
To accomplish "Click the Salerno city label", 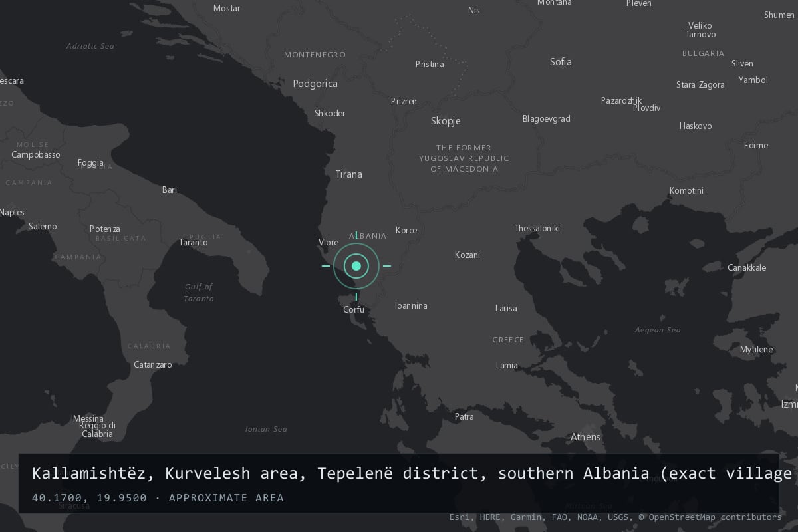I will (x=43, y=227).
